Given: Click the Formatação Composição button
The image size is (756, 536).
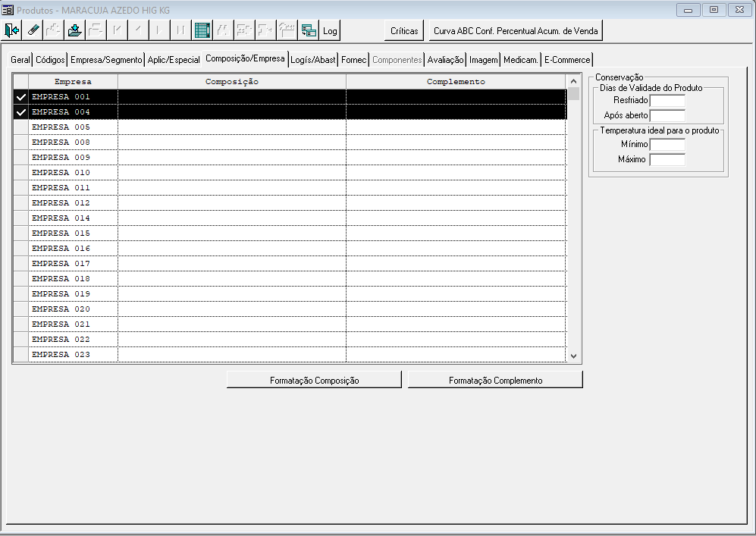Looking at the screenshot, I should point(315,380).
